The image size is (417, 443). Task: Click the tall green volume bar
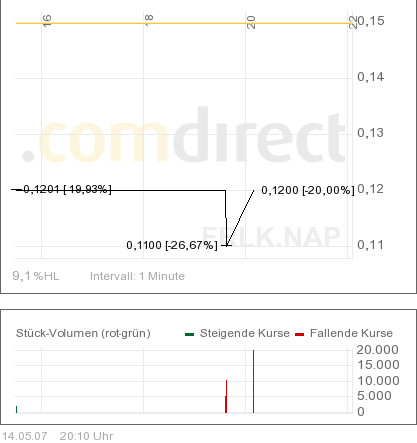(x=253, y=381)
